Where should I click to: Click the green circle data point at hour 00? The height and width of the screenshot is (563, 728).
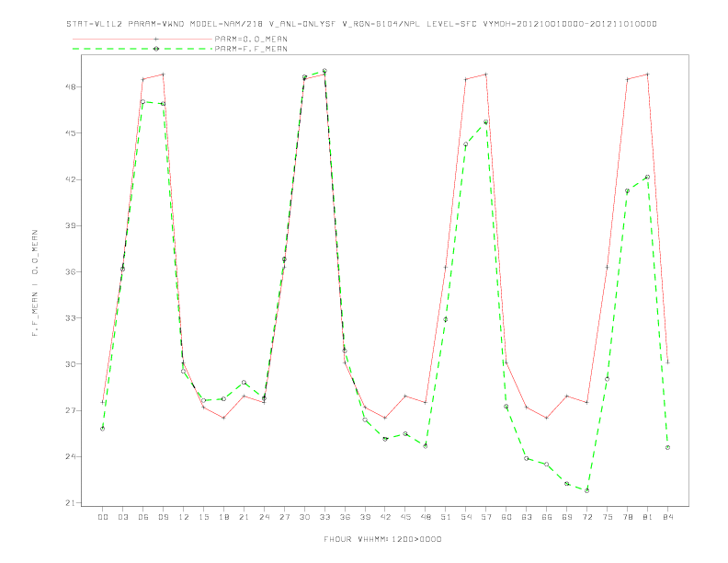tap(103, 429)
